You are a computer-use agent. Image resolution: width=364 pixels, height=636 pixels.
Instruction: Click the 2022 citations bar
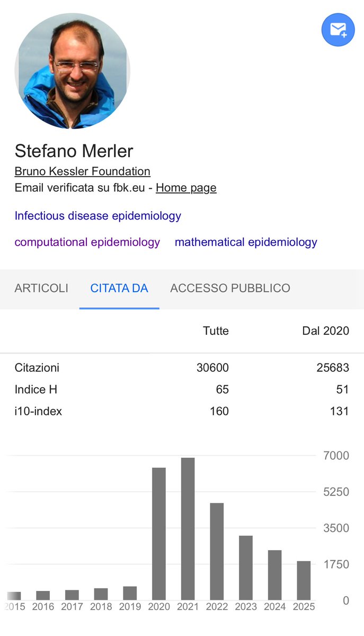[217, 551]
